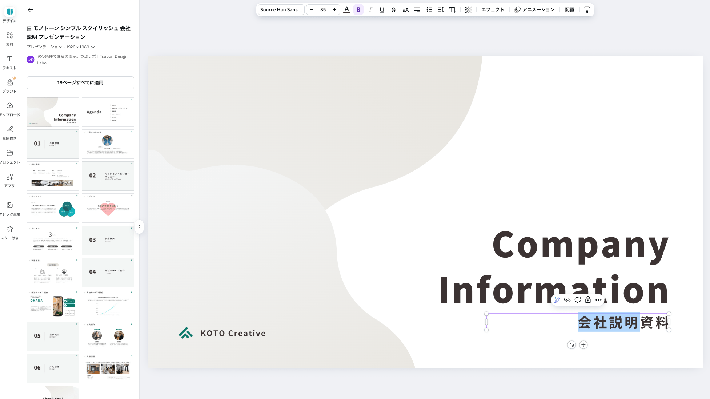Select the Agenda page thumbnail
This screenshot has height=399, width=710.
click(x=108, y=111)
